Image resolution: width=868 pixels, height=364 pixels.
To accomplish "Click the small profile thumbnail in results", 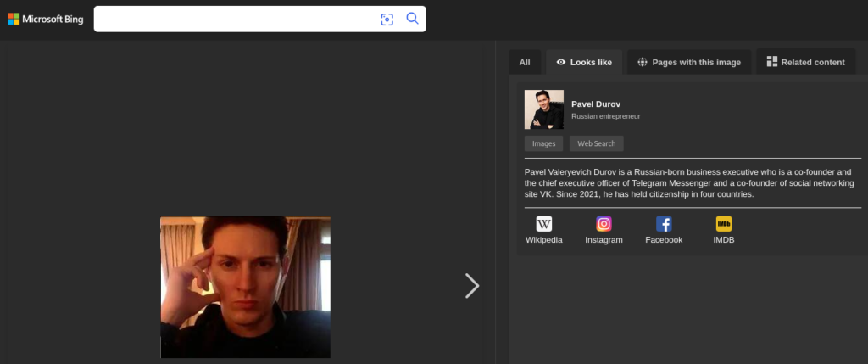I will click(544, 109).
